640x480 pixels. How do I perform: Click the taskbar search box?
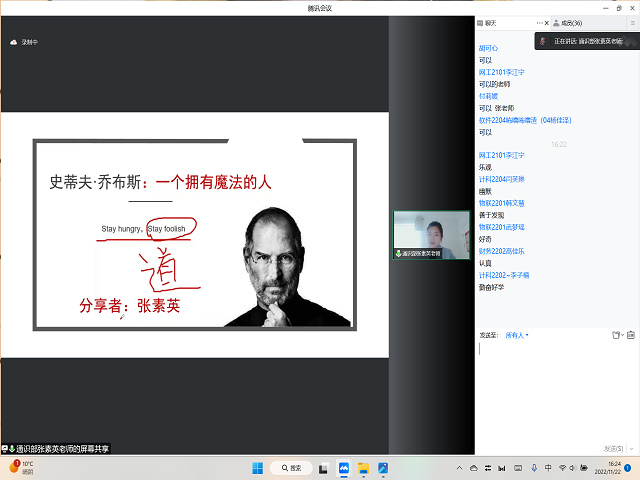pyautogui.click(x=291, y=468)
